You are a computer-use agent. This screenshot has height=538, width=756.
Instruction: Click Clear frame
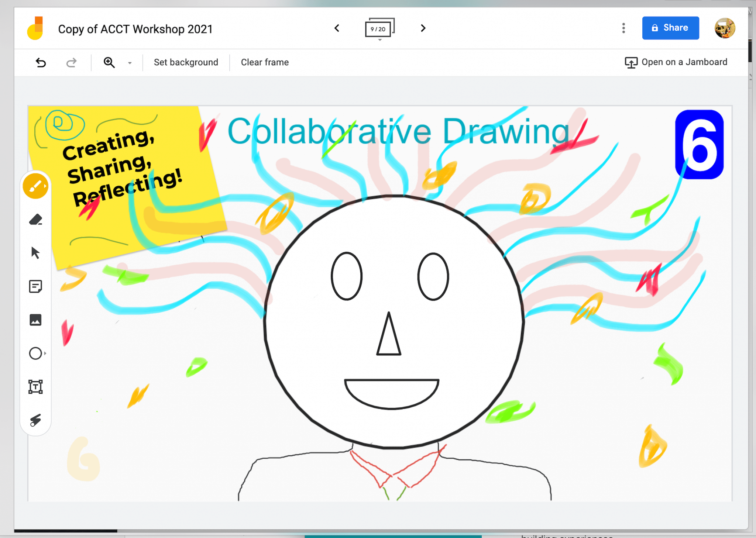[265, 62]
